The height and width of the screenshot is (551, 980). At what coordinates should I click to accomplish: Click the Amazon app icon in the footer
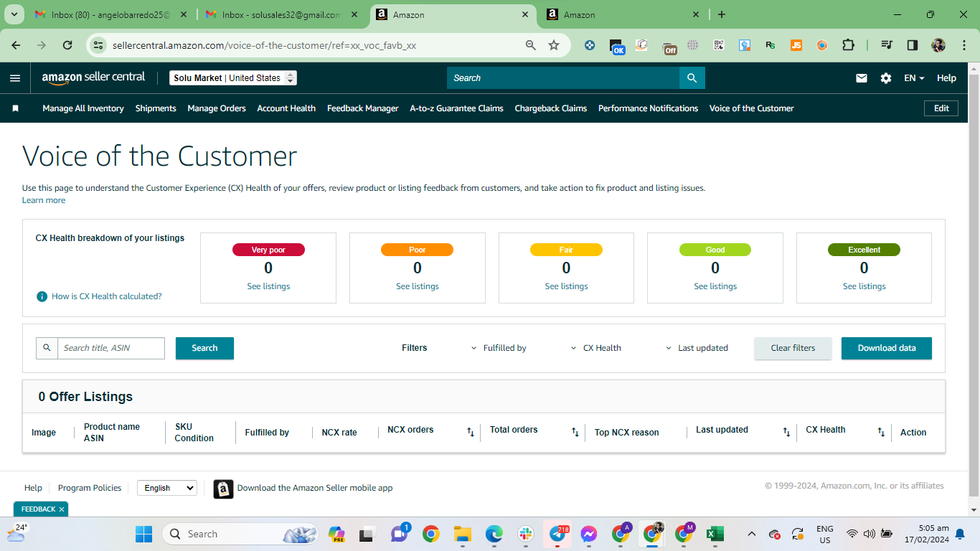click(x=223, y=489)
